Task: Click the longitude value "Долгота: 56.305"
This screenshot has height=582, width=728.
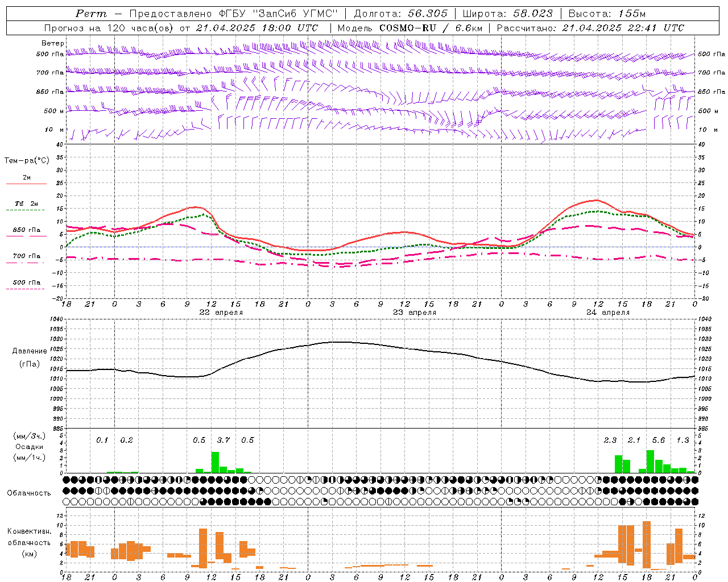Action: (x=400, y=14)
